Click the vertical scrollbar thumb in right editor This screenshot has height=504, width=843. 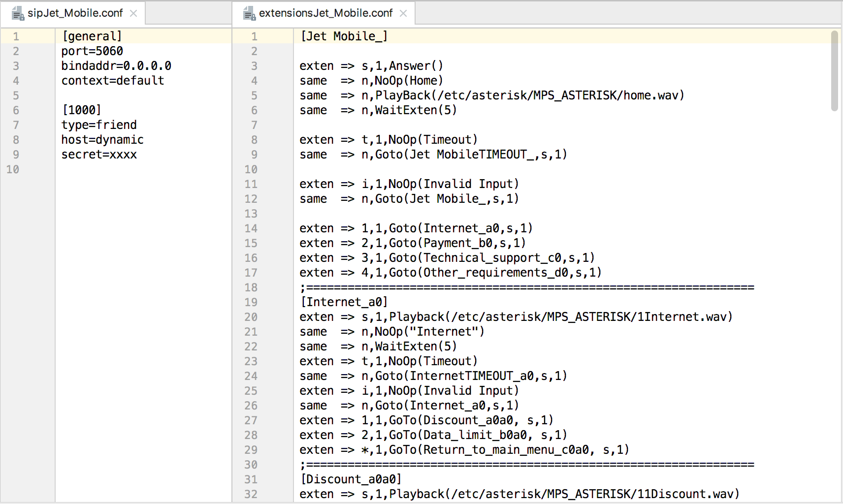pos(834,71)
